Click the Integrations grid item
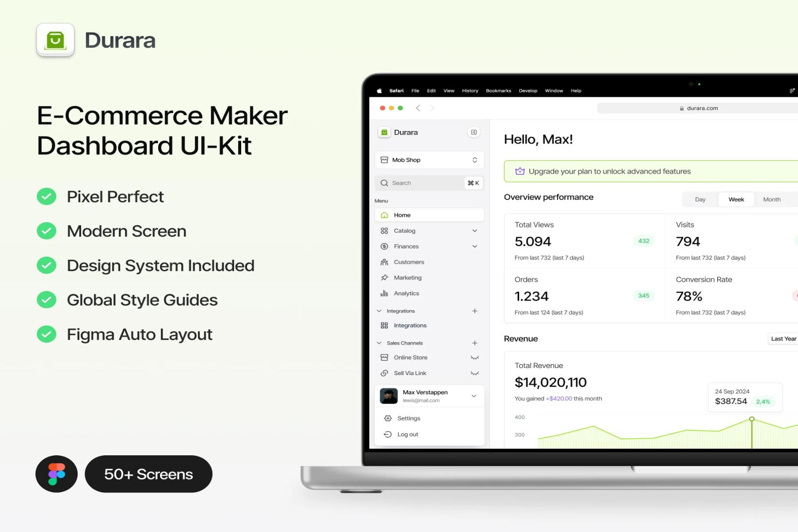The height and width of the screenshot is (532, 798). [x=429, y=325]
